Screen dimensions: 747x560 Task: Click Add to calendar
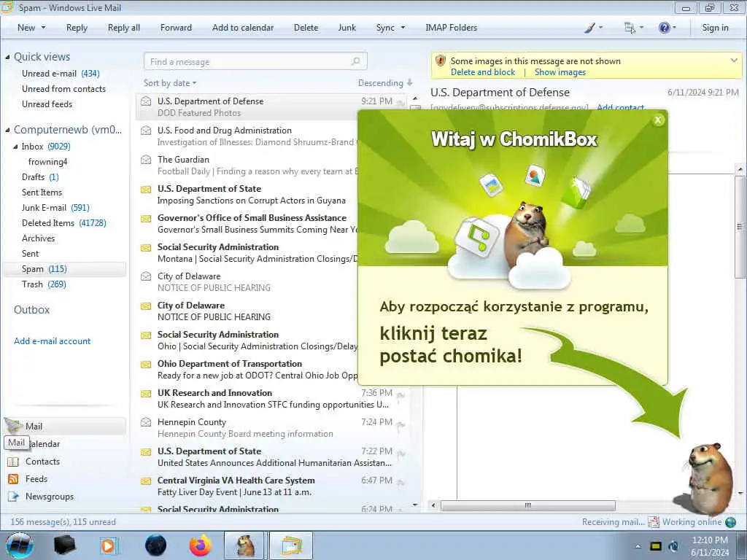(243, 28)
